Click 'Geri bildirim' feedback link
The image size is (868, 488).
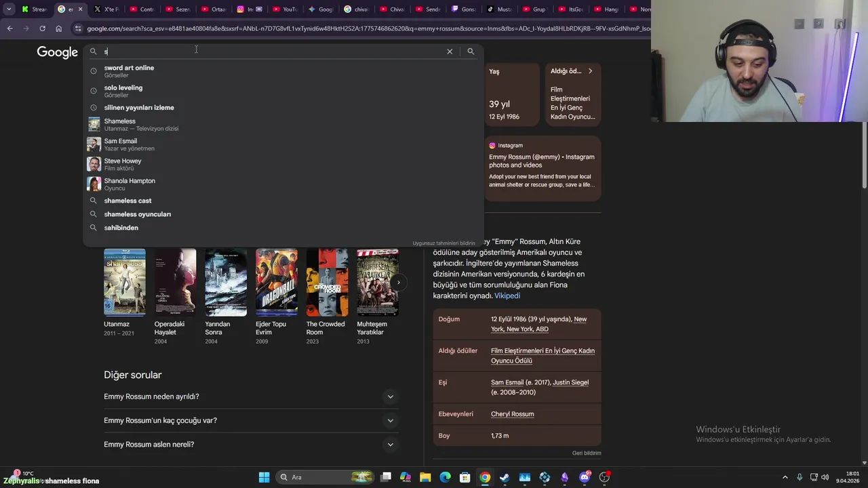click(x=587, y=453)
